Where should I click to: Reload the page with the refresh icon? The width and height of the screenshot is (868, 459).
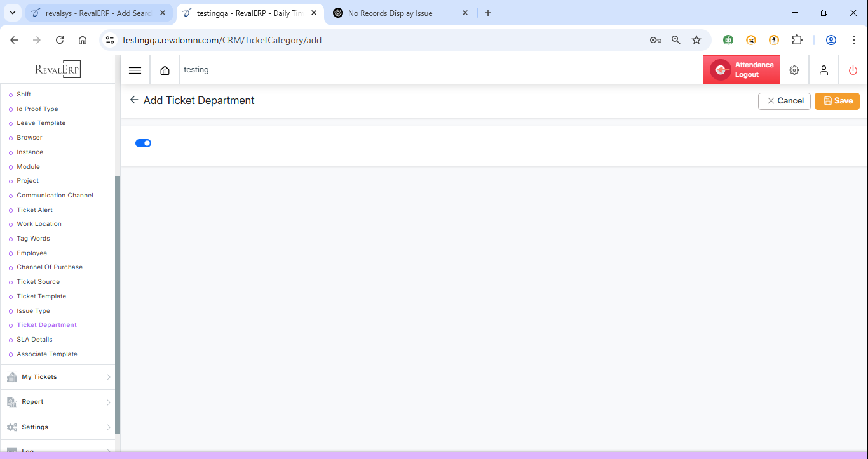coord(60,40)
